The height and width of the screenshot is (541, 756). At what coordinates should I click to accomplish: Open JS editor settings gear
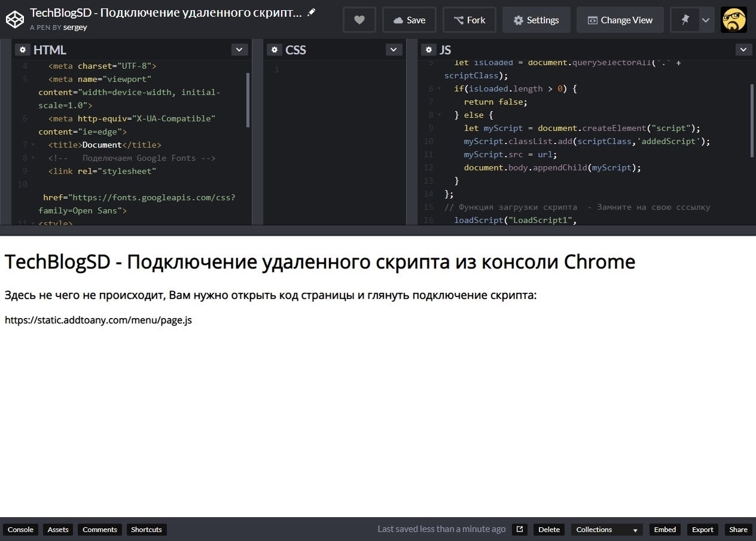tap(429, 50)
